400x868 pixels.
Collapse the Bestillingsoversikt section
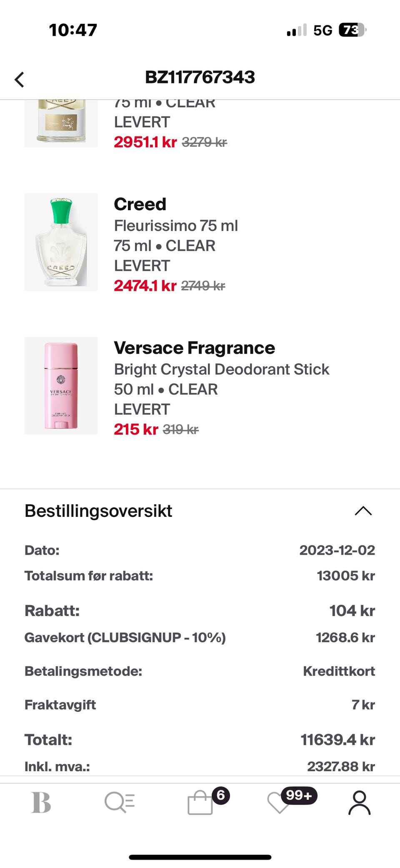tap(363, 511)
